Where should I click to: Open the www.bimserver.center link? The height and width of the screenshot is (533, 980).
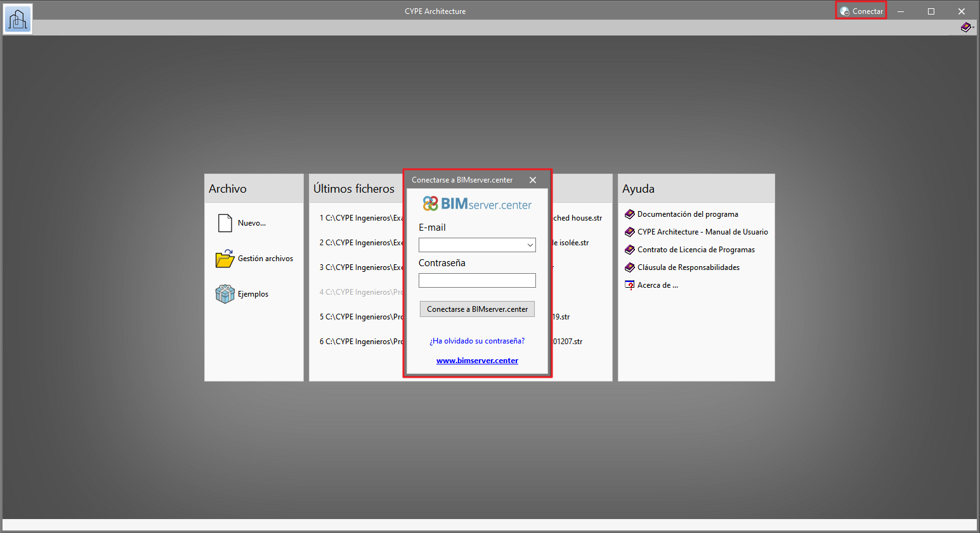(x=477, y=361)
